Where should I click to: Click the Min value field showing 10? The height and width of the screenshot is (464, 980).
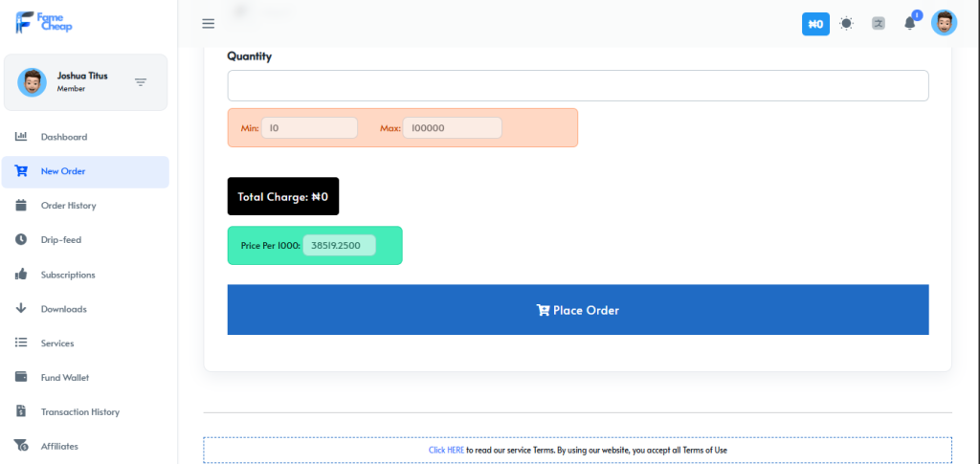coord(309,128)
